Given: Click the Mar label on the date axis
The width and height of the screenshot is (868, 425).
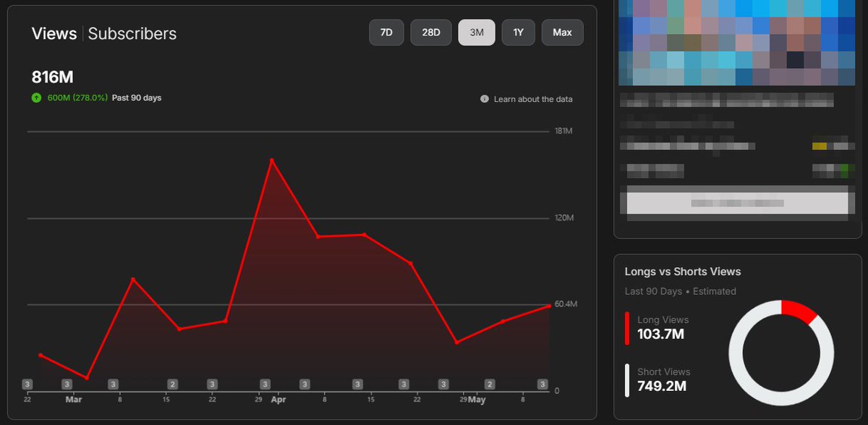Looking at the screenshot, I should tap(73, 399).
